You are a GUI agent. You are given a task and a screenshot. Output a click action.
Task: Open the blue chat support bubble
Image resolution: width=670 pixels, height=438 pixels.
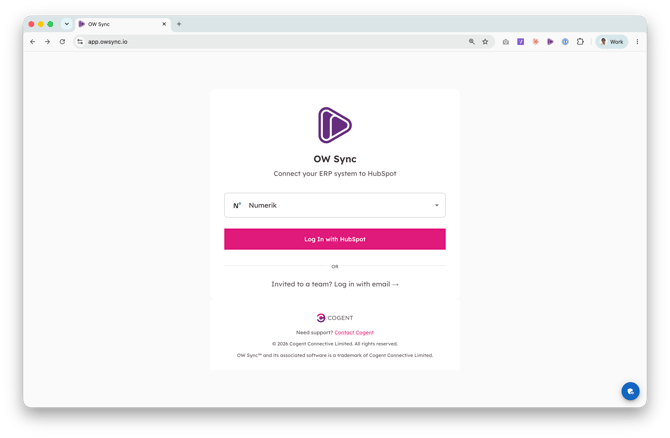tap(630, 391)
